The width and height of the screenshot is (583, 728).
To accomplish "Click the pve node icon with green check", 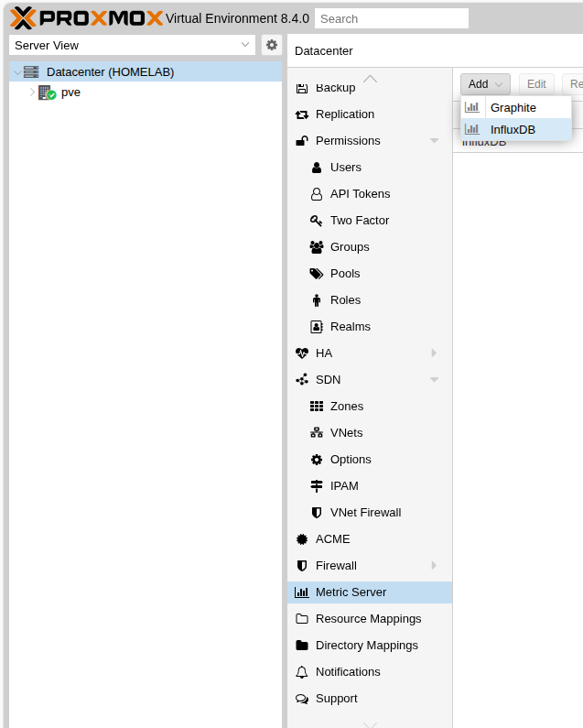I will point(47,92).
